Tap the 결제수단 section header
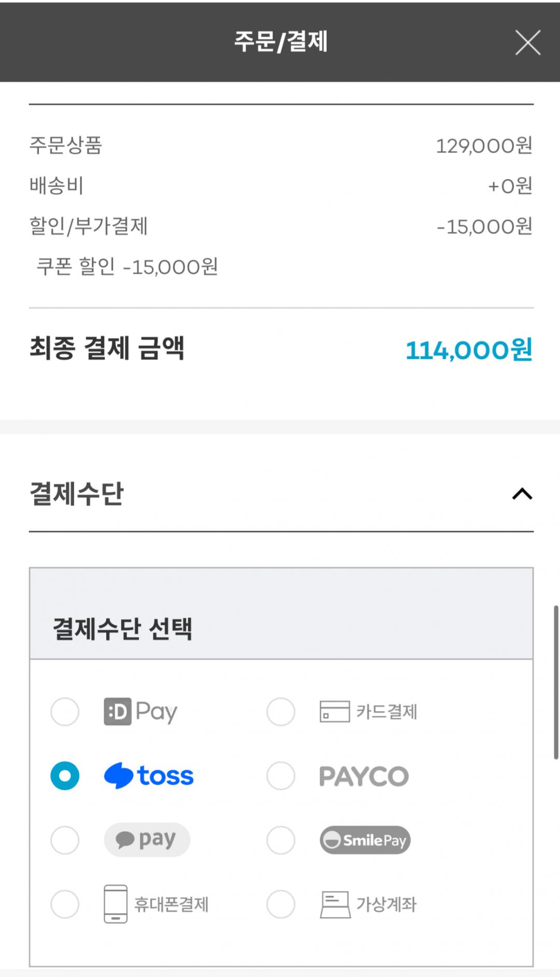The width and height of the screenshot is (560, 977). [x=77, y=494]
